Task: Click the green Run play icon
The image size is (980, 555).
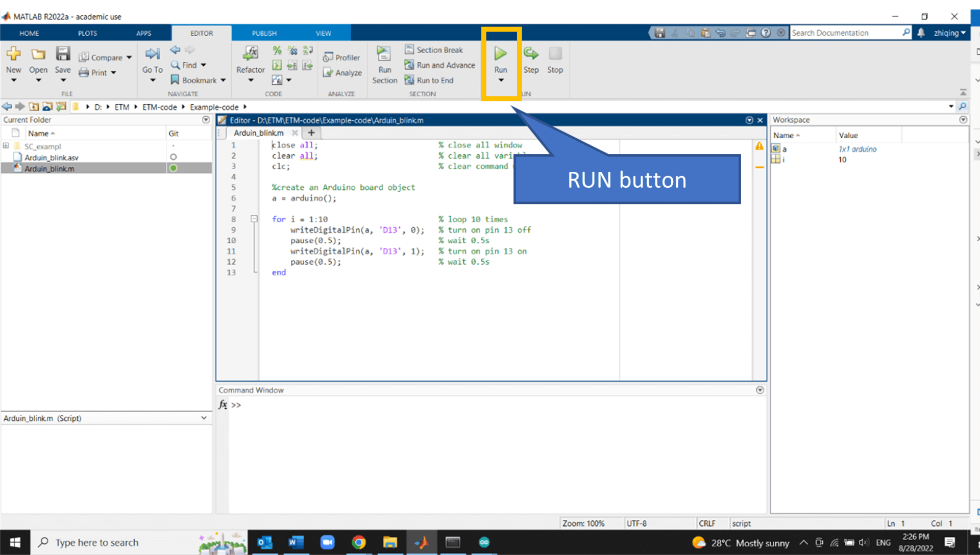Action: pos(500,54)
